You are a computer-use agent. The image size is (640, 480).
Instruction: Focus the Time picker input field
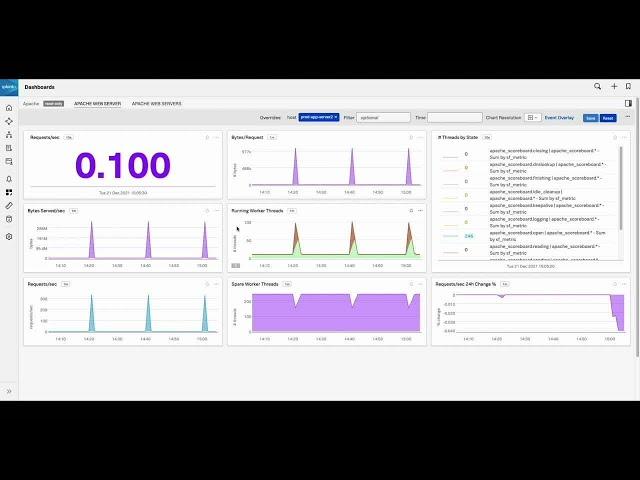click(x=455, y=118)
